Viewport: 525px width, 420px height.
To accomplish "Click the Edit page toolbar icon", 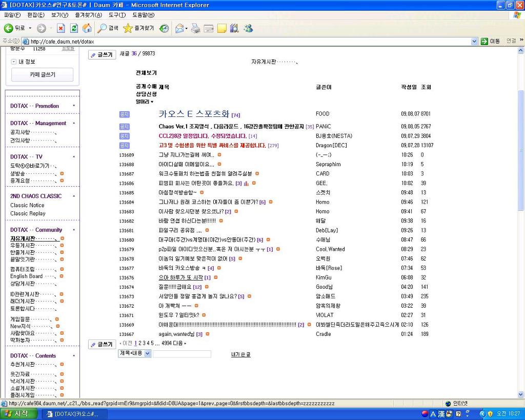I will click(209, 29).
